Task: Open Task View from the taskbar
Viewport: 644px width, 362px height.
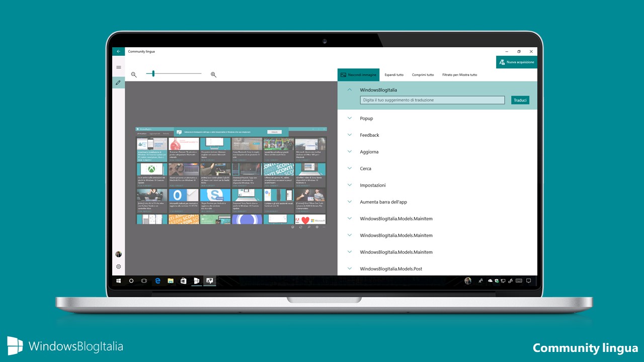Action: 144,281
